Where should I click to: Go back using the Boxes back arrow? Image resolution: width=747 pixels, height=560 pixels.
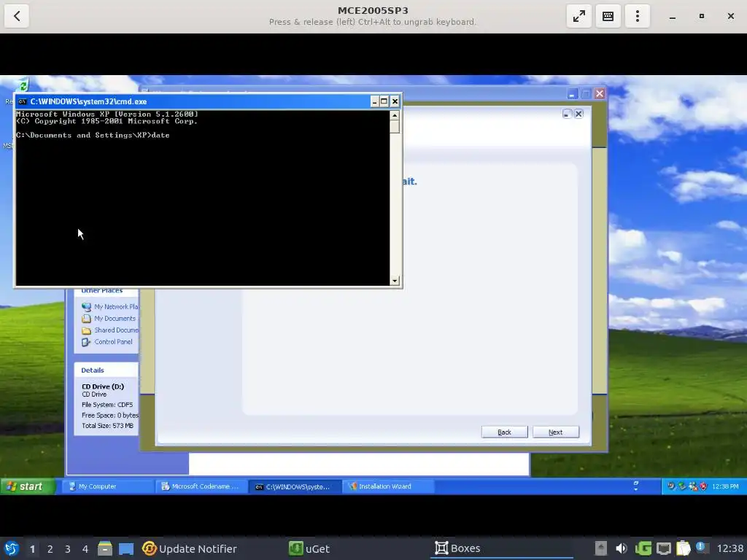[x=17, y=16]
